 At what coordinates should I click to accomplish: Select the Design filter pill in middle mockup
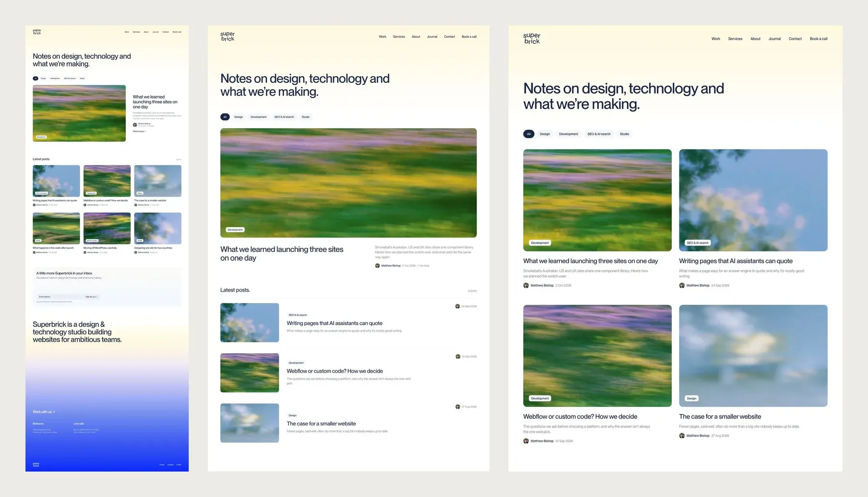click(x=239, y=117)
